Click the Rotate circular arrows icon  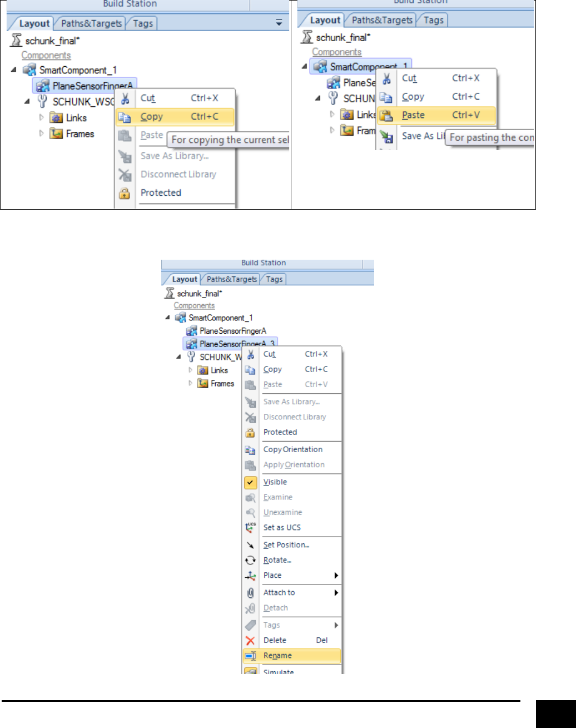pos(250,560)
